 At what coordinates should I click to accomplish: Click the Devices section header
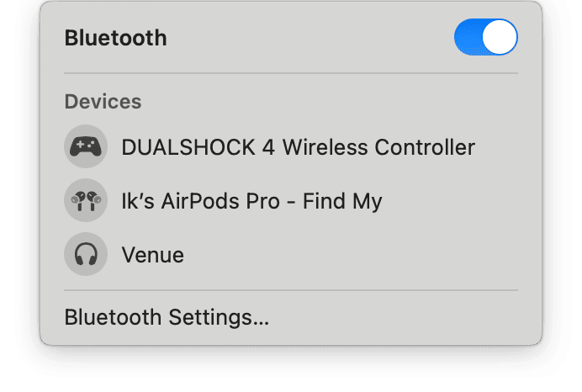pos(103,102)
